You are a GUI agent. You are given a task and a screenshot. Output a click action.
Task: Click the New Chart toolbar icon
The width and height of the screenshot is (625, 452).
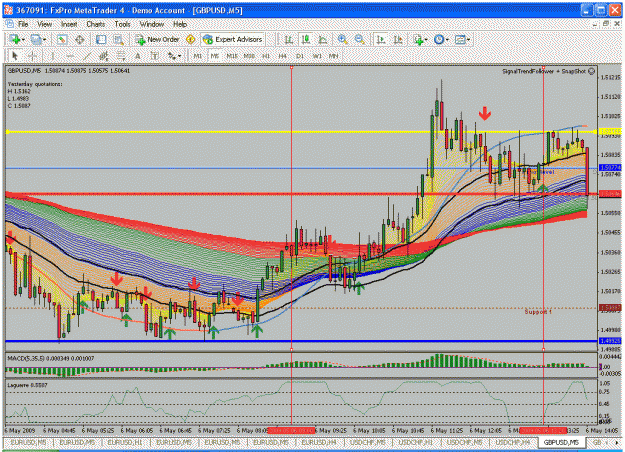coord(16,39)
